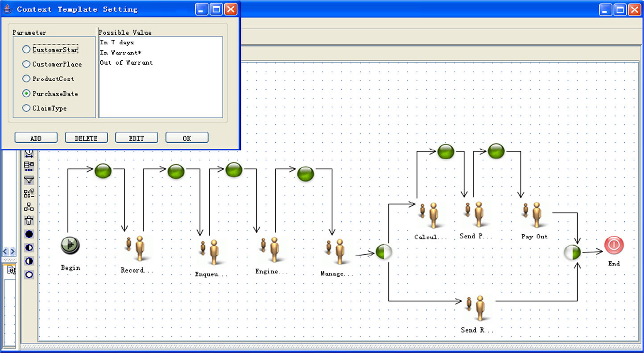Select the red End node
Image resolution: width=644 pixels, height=353 pixels.
coord(614,245)
